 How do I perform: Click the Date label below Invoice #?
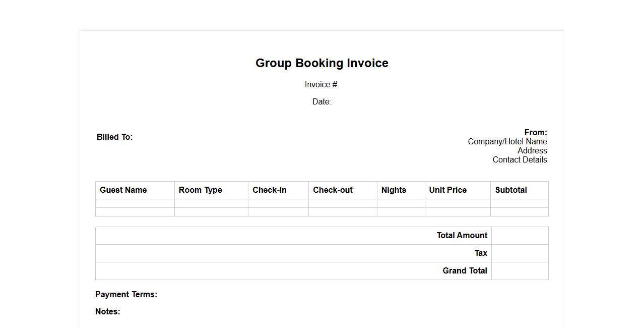pos(321,101)
